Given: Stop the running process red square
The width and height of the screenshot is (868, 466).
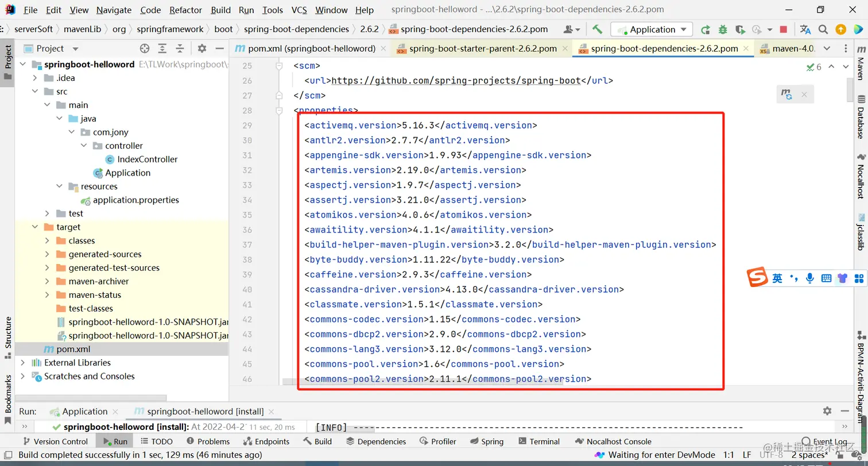Looking at the screenshot, I should click(x=784, y=29).
